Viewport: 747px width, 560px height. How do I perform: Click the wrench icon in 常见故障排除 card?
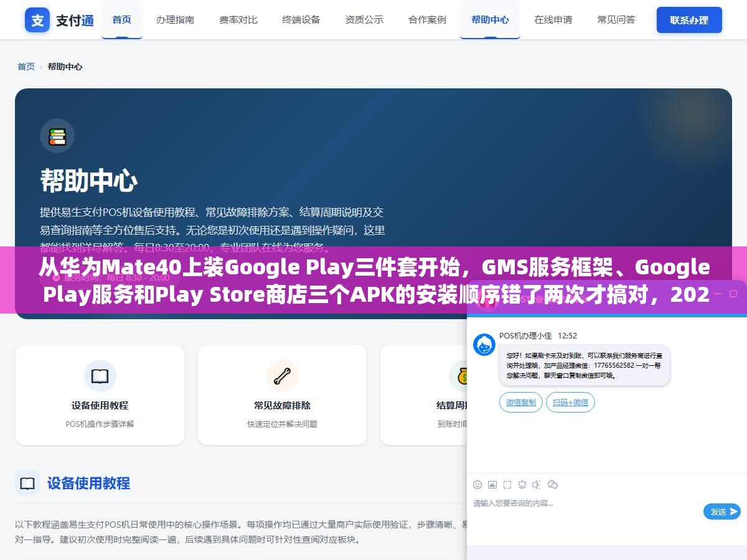[282, 376]
